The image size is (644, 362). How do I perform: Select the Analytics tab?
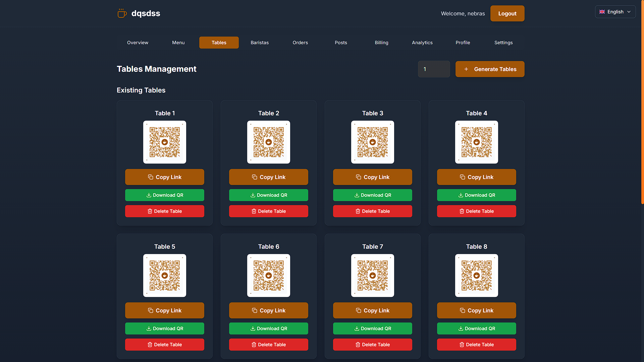click(x=422, y=43)
